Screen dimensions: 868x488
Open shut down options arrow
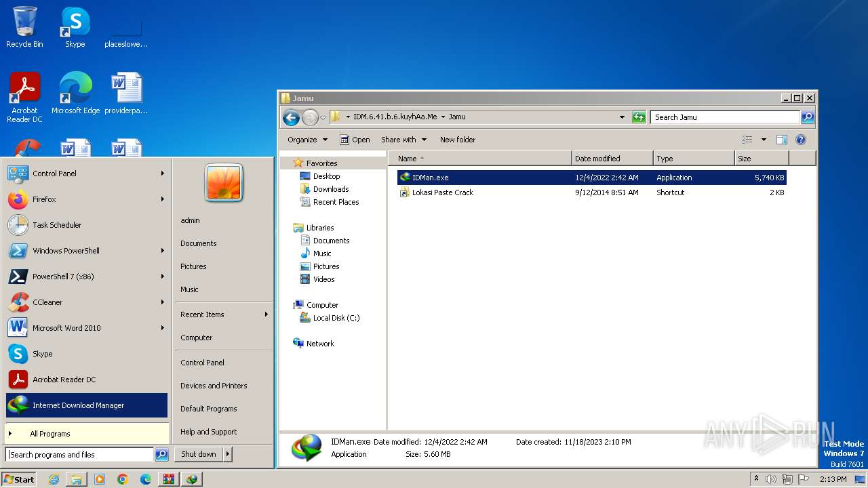(228, 454)
